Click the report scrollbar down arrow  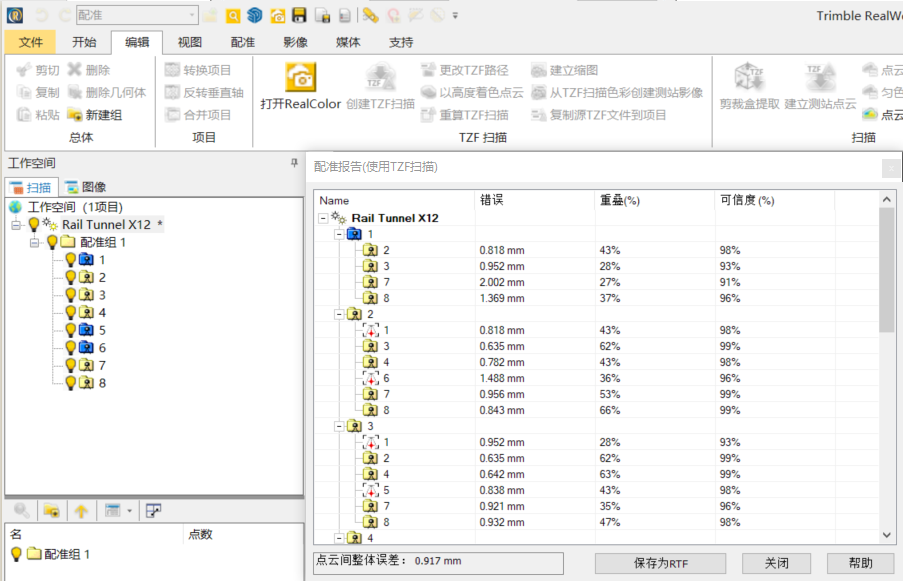(x=886, y=535)
